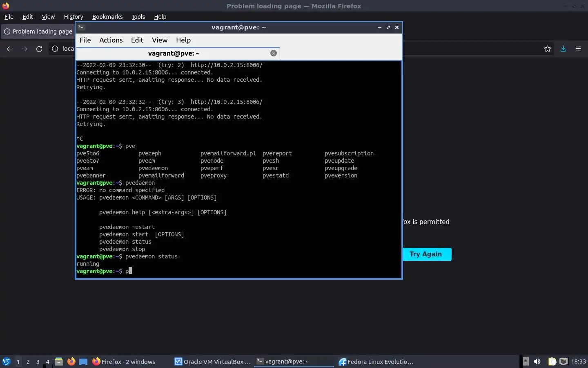Open the Firefox hamburger application menu
588x368 pixels.
[578, 49]
